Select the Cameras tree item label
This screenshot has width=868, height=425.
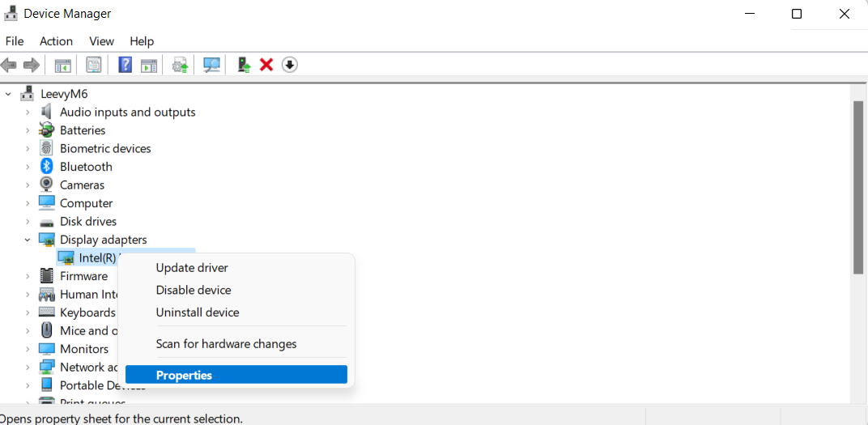tap(82, 185)
